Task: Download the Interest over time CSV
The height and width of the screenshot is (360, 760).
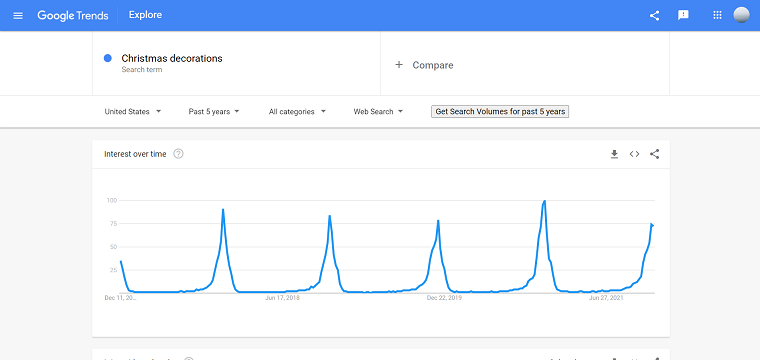Action: 614,154
